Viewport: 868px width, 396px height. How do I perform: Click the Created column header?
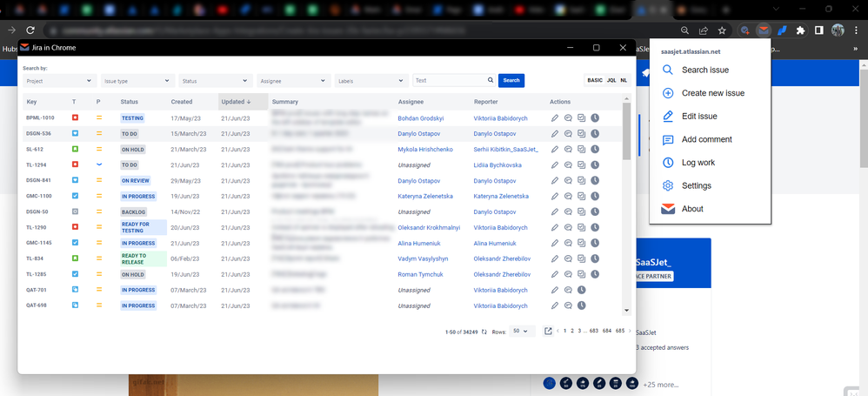pos(182,102)
